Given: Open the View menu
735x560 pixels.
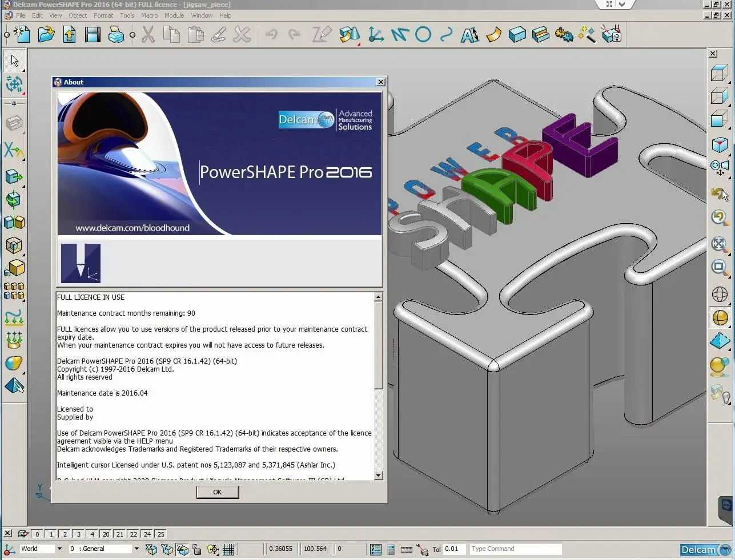Looking at the screenshot, I should (x=55, y=15).
